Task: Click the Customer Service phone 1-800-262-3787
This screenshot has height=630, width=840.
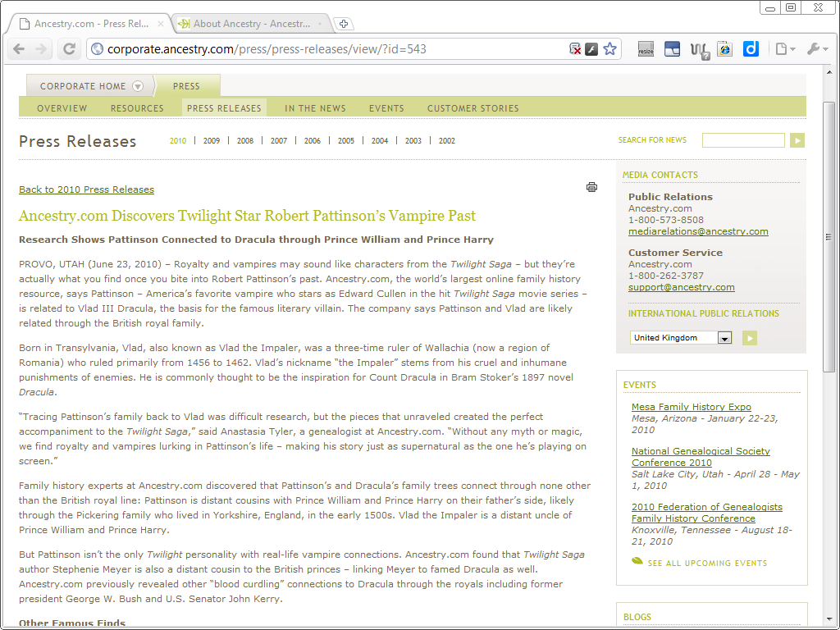Action: point(666,276)
